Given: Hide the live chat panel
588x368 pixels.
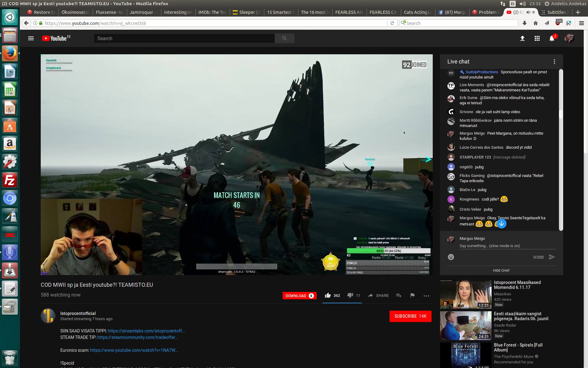Looking at the screenshot, I should coord(501,270).
